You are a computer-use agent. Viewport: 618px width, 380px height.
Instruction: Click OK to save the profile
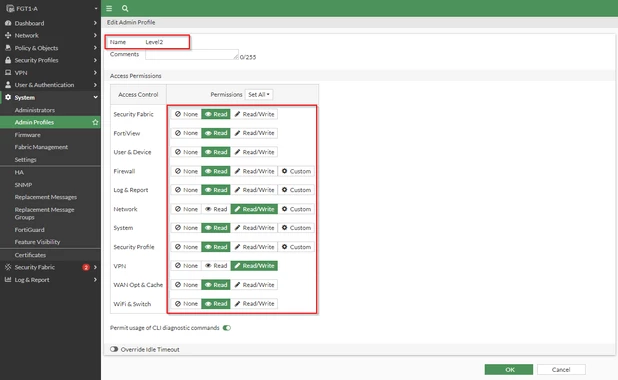[509, 369]
